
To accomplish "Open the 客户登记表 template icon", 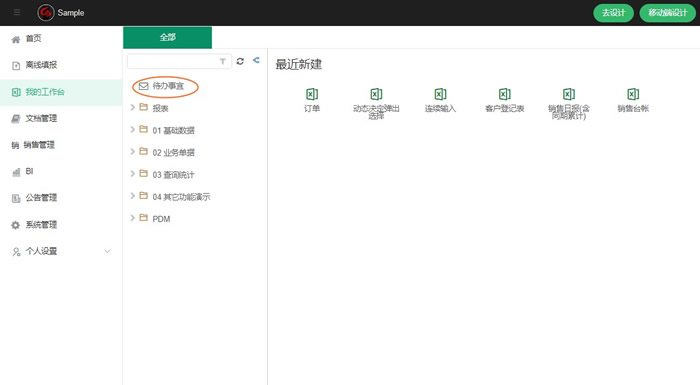I will (504, 94).
